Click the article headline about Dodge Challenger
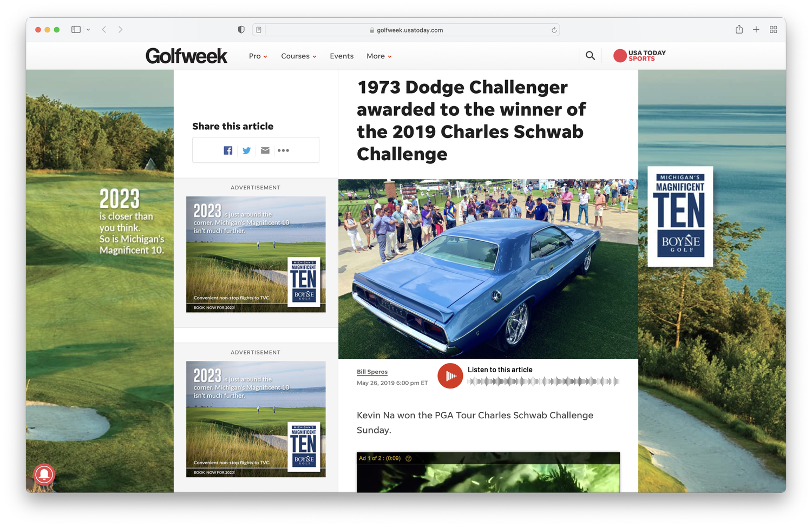Screen dimensions: 812x527 coord(471,121)
